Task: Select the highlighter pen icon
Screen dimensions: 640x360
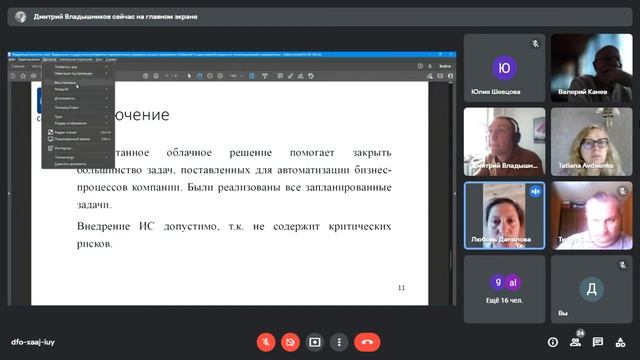Action: (x=290, y=76)
